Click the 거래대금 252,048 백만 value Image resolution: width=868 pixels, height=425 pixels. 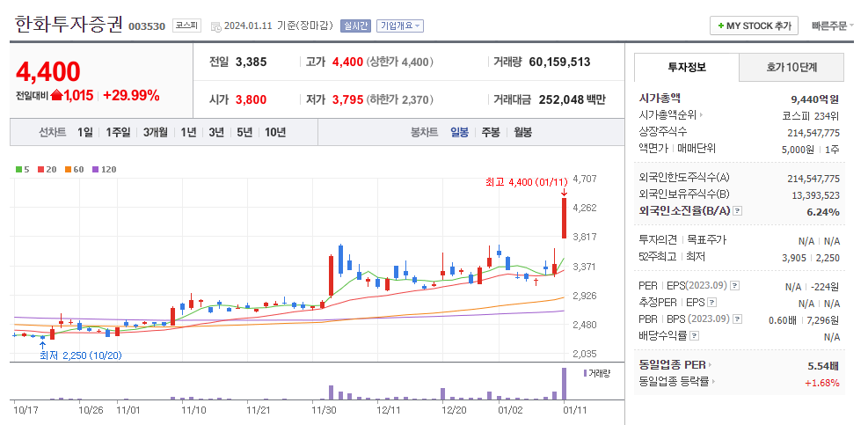click(573, 99)
